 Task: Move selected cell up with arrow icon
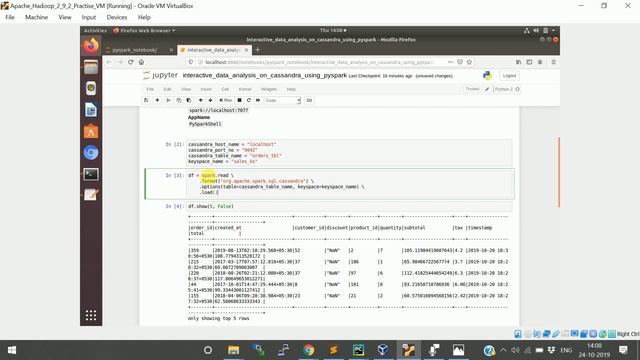click(x=200, y=100)
